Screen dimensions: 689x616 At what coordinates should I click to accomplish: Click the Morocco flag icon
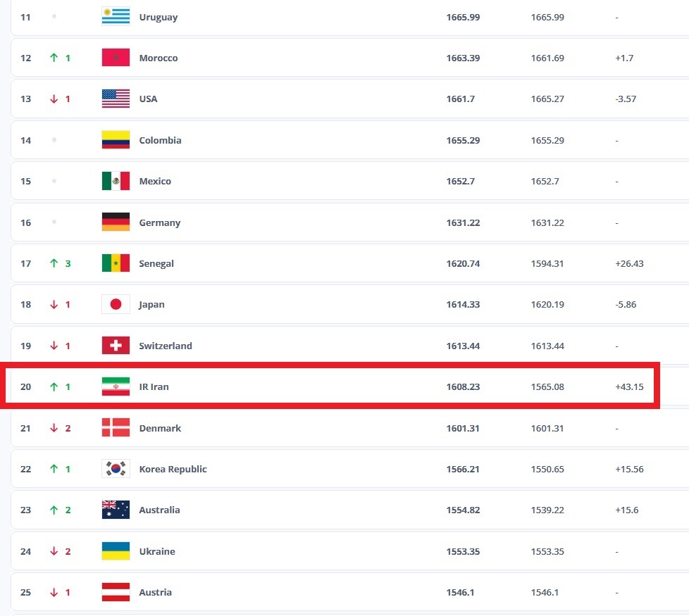pyautogui.click(x=116, y=58)
